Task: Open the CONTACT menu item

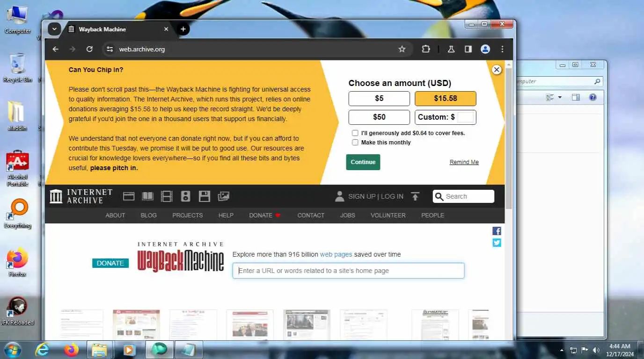Action: 311,215
